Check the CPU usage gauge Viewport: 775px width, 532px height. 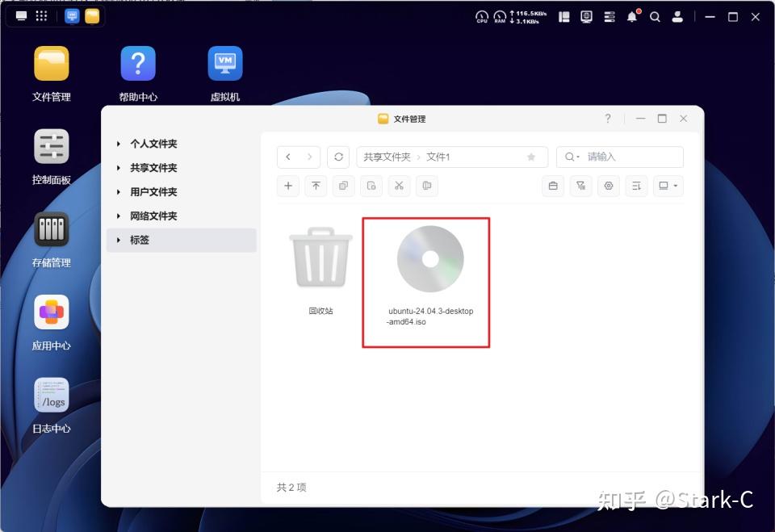pyautogui.click(x=482, y=17)
